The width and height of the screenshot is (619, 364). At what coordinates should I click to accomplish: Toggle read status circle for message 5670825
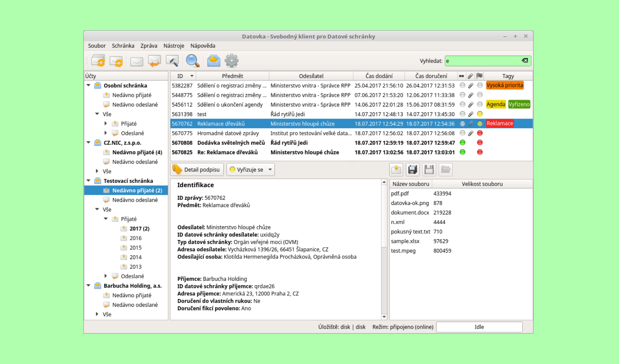coord(462,152)
